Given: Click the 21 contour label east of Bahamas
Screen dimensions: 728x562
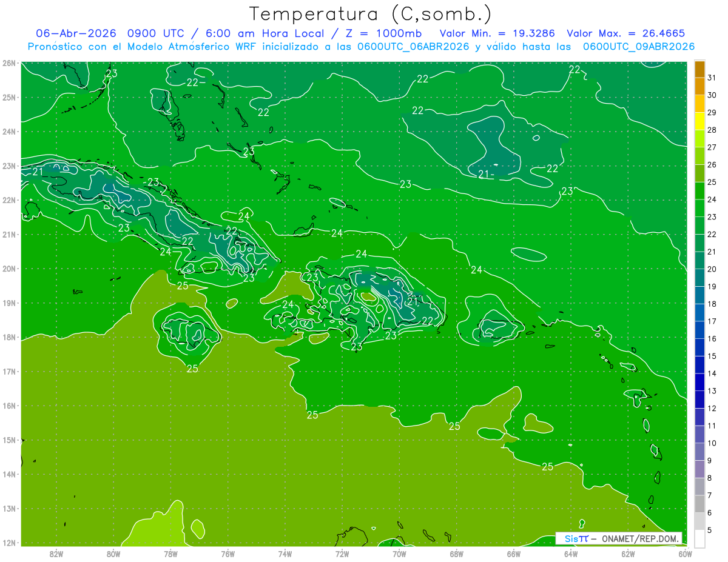Looking at the screenshot, I should click(x=484, y=175).
